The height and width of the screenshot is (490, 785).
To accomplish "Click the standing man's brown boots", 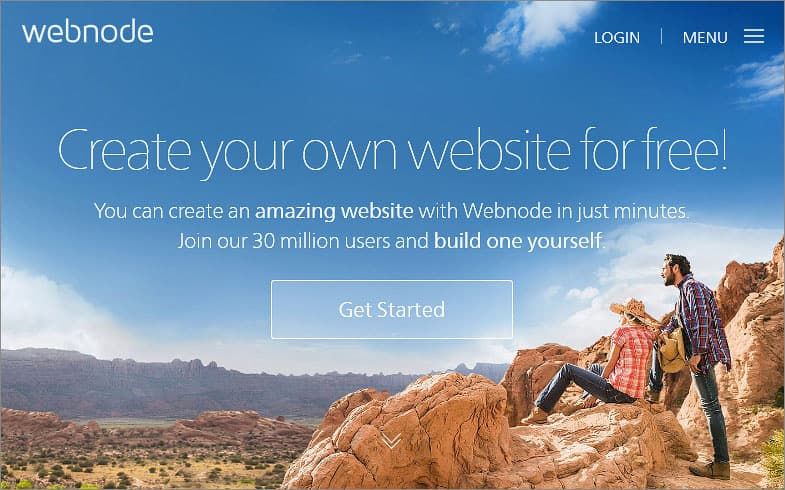I will [x=711, y=470].
